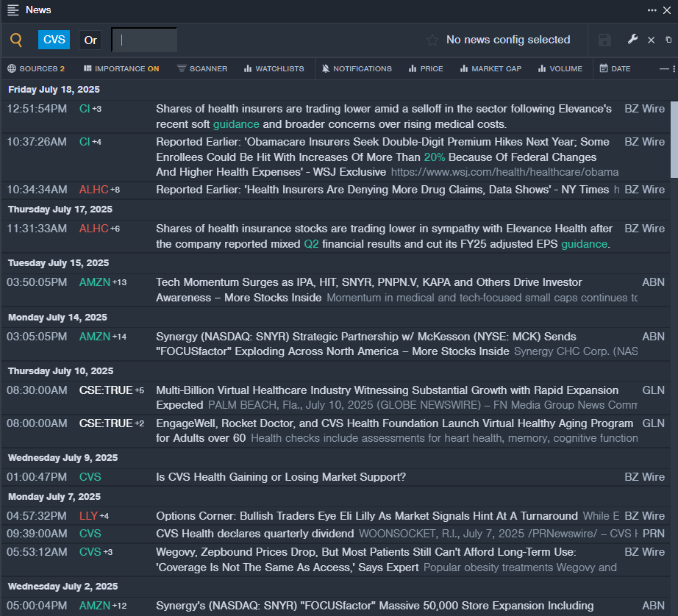Viewport: 678px width, 616px height.
Task: Clear the search with the X icon
Action: pos(652,40)
